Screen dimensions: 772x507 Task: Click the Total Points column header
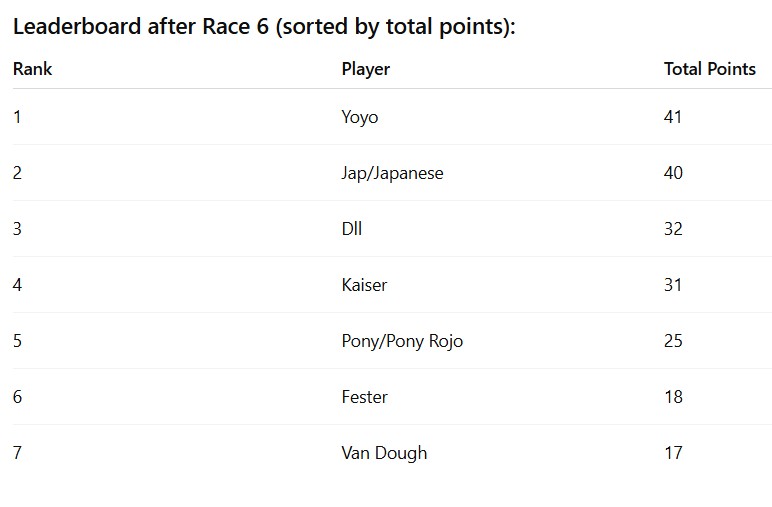(x=709, y=69)
